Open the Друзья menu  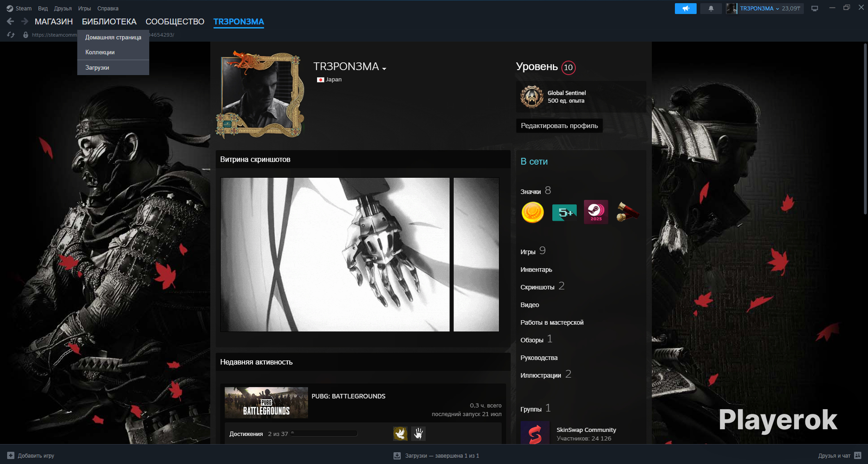point(63,8)
